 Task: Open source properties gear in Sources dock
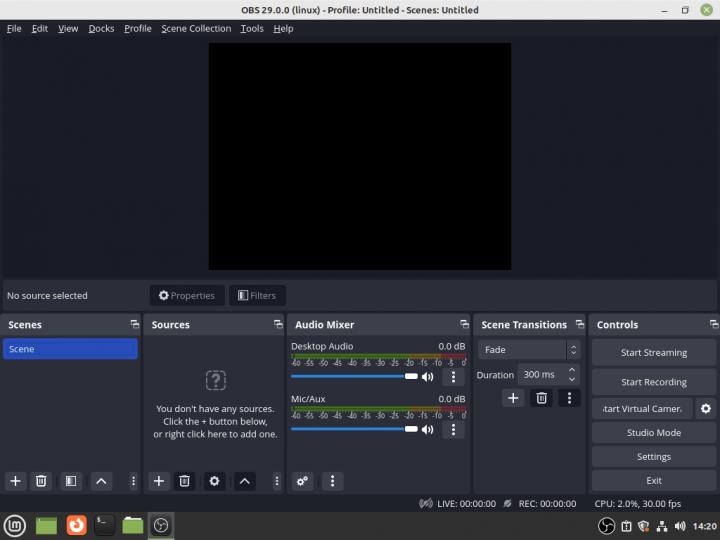pos(214,481)
